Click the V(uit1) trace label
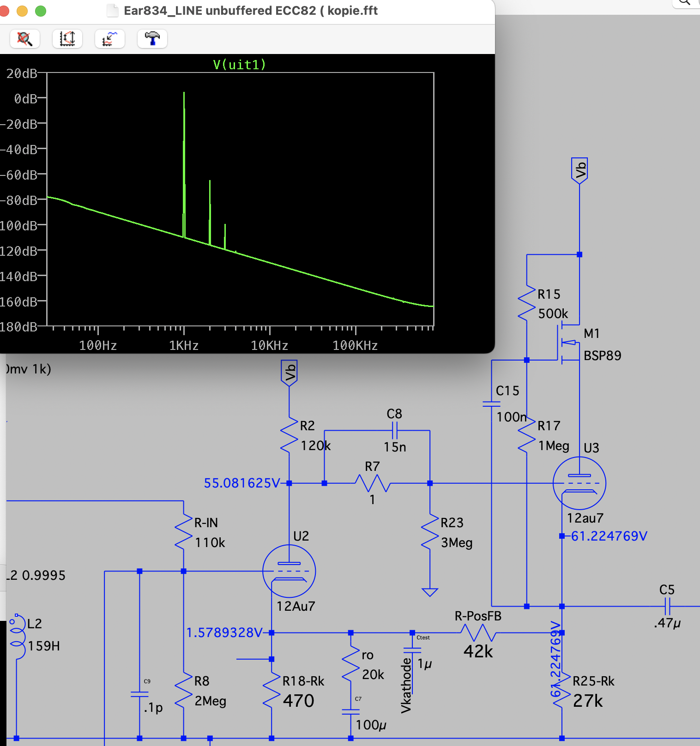Viewport: 700px width, 746px height. pos(240,64)
